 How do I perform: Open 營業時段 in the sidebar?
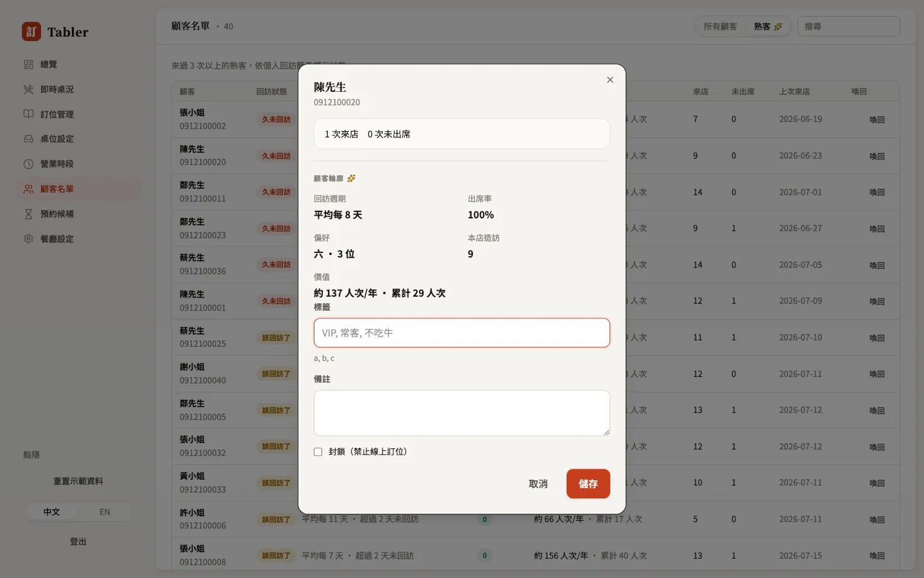click(x=78, y=164)
